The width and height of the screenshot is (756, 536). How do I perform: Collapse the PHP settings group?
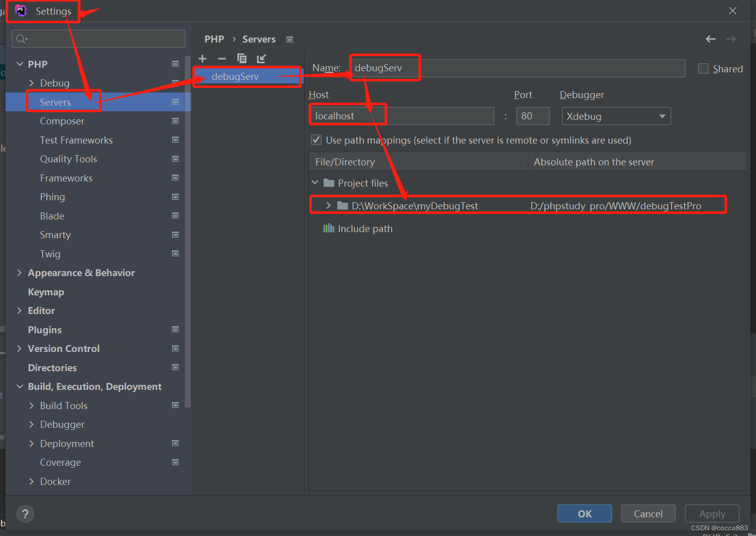(x=20, y=64)
